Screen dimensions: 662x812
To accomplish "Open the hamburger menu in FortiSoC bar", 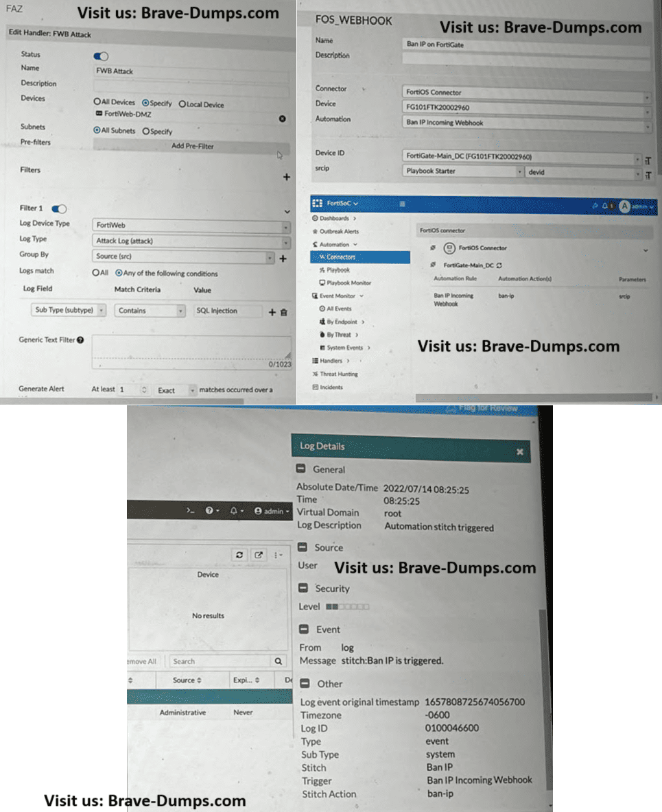I will (x=403, y=204).
